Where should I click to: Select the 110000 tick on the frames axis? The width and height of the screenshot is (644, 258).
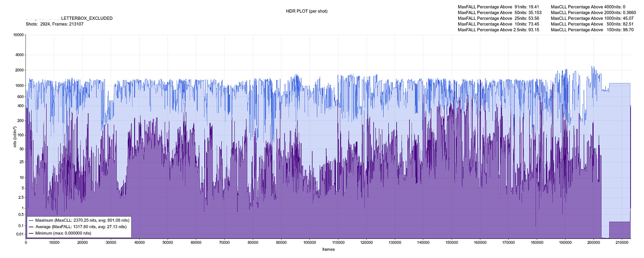(338, 243)
